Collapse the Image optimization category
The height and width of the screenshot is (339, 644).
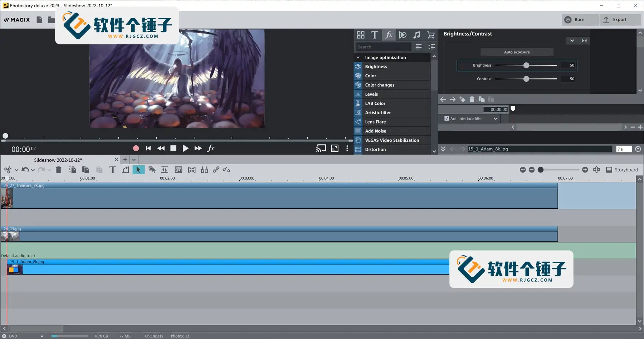[358, 58]
